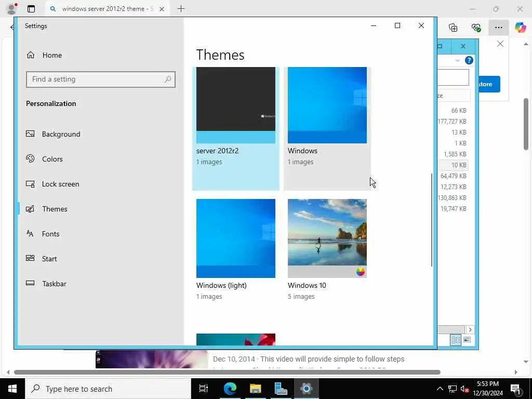Expand the chevron next to help icon

click(x=457, y=60)
